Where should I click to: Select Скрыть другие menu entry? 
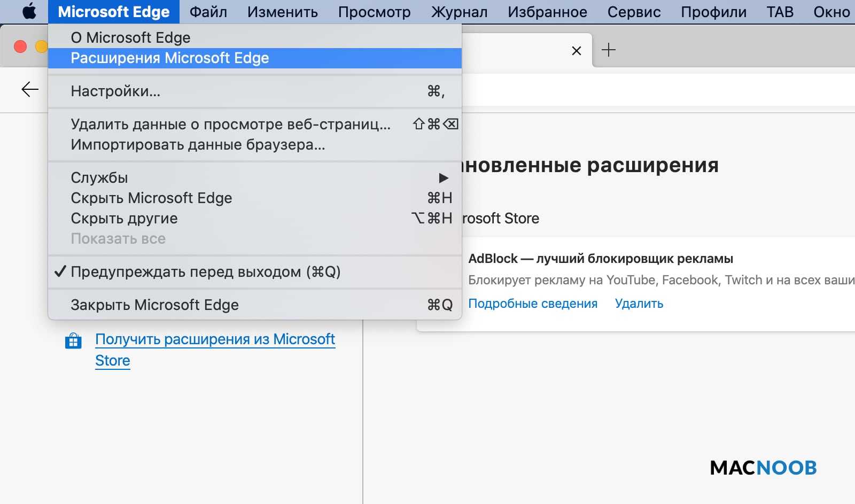[x=255, y=218]
